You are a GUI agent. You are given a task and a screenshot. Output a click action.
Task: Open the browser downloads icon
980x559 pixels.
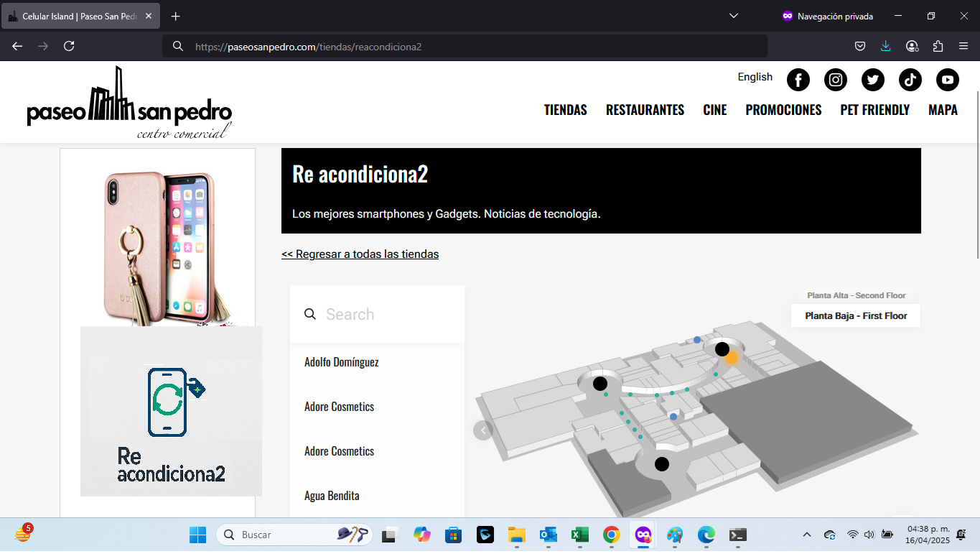coord(886,46)
